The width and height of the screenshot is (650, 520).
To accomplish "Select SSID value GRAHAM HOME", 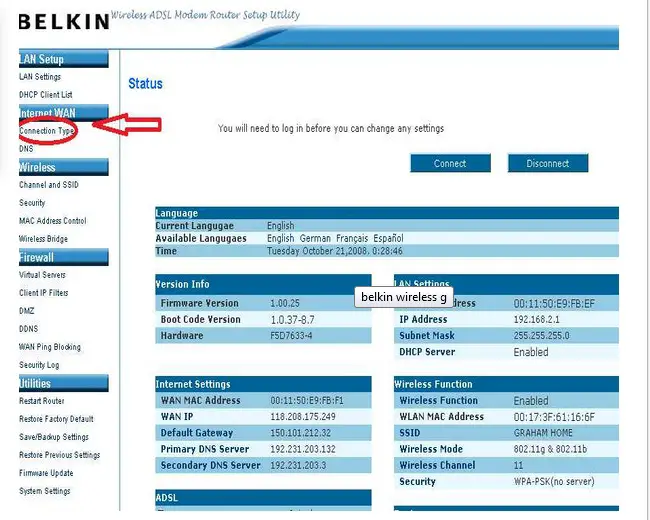I will (543, 433).
